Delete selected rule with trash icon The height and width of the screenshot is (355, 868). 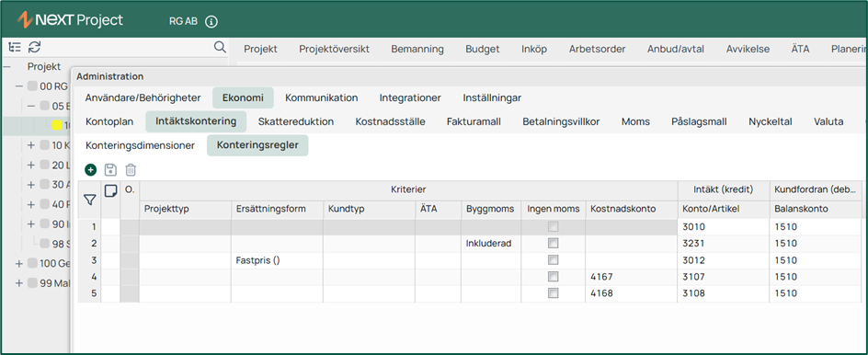[x=131, y=169]
